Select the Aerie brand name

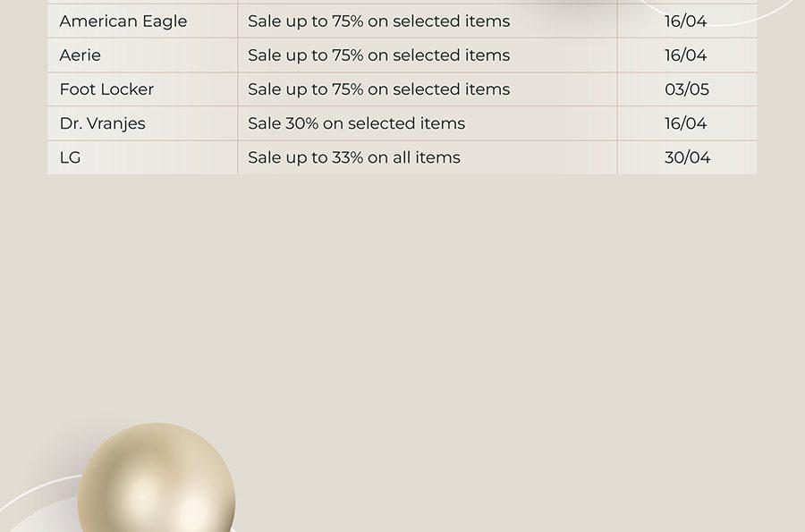[80, 55]
